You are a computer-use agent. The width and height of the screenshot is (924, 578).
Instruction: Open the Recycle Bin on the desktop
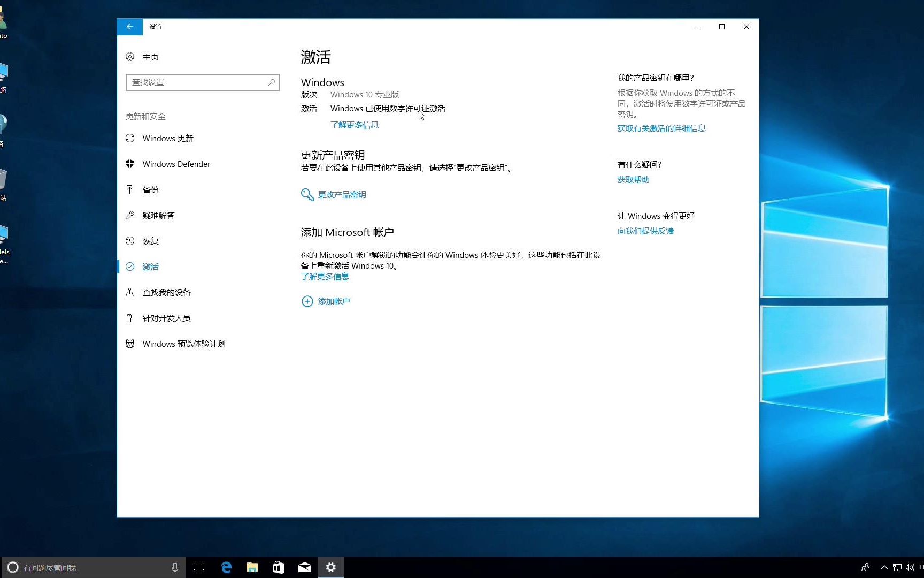[4, 179]
